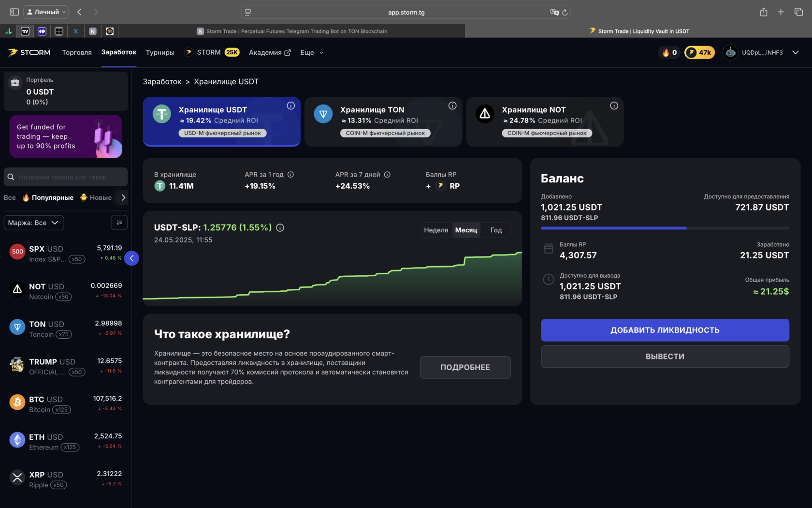Click info icon beside USDT-SLP price
The width and height of the screenshot is (812, 508).
tap(280, 227)
